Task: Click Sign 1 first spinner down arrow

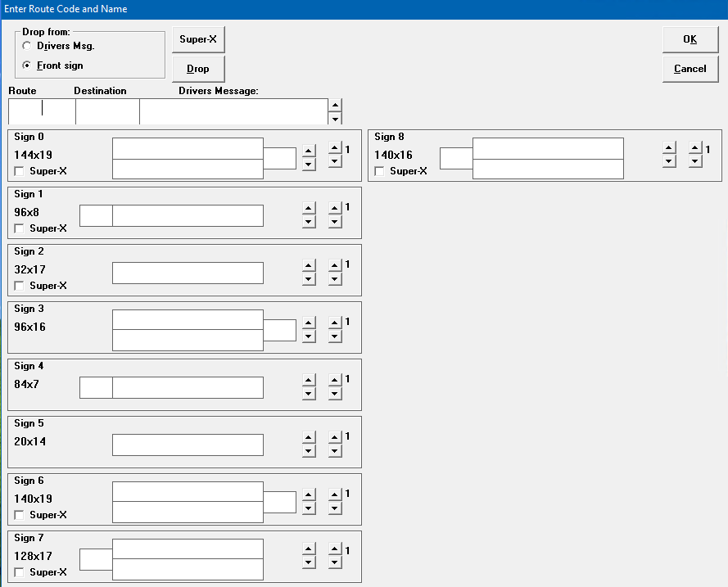Action: pos(309,222)
